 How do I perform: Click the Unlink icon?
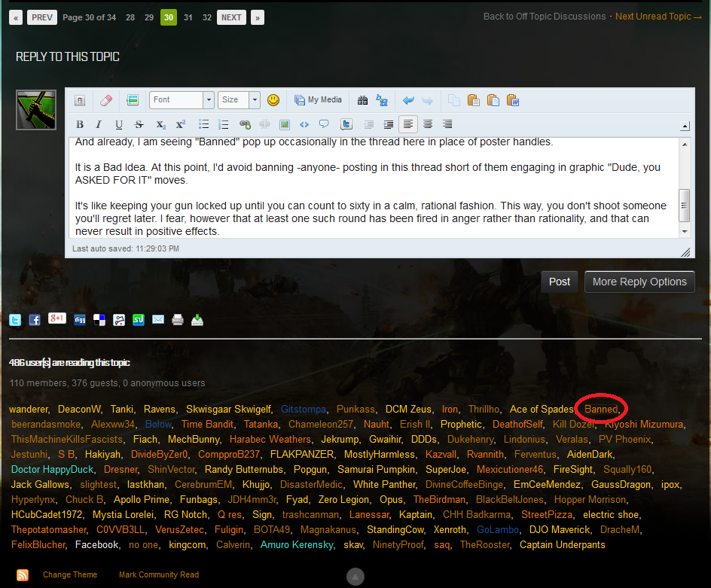point(264,124)
